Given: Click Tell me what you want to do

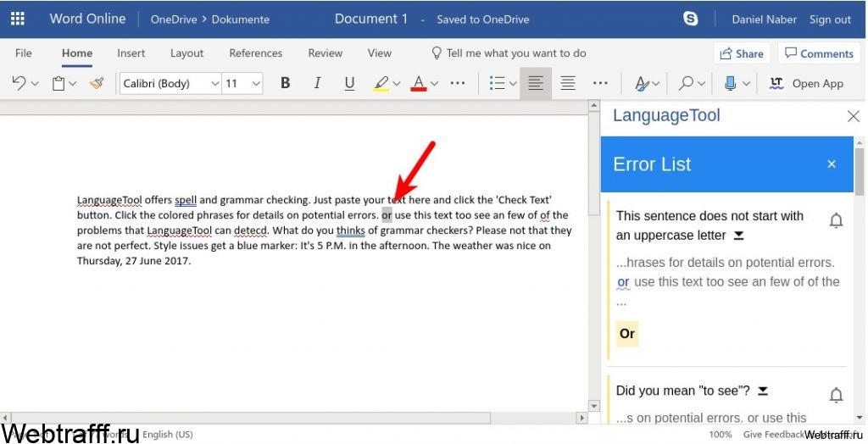Looking at the screenshot, I should 509,53.
